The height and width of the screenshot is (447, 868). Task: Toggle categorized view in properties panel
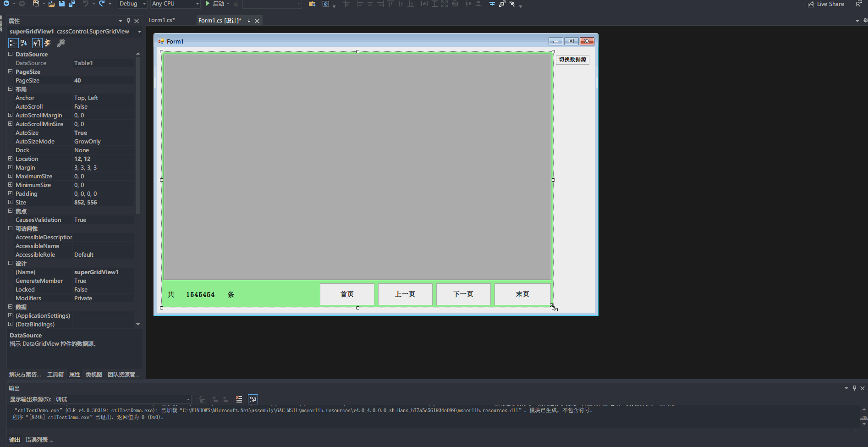(x=13, y=43)
